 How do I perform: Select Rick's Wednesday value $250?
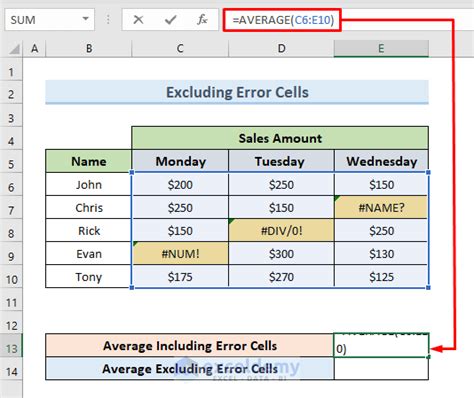381,230
